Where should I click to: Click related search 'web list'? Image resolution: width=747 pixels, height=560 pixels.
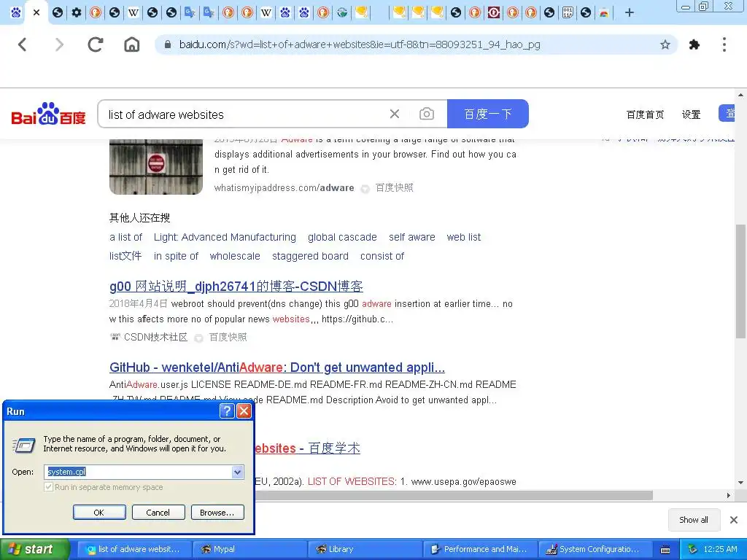tap(463, 237)
